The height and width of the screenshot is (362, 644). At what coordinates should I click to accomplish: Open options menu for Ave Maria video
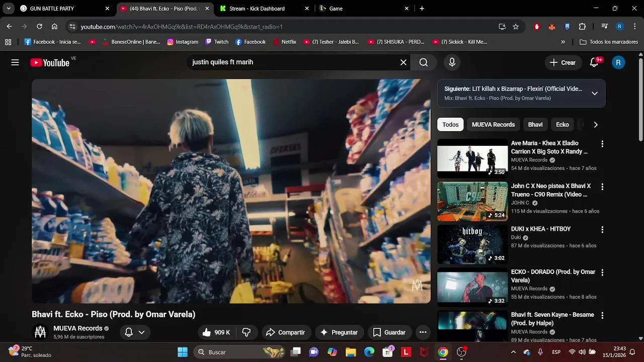pos(602,144)
